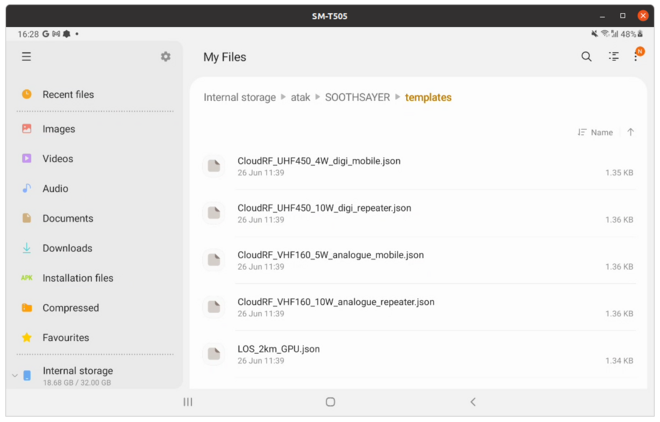Search files with magnifier icon

point(586,56)
